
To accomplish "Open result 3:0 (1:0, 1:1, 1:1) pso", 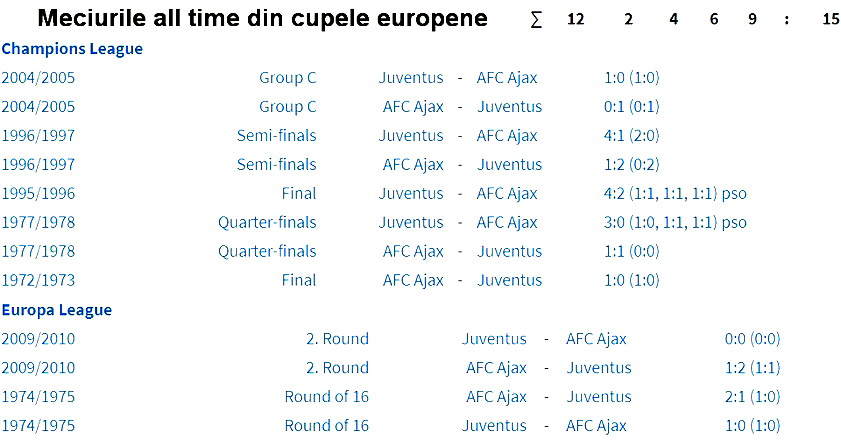I will [x=675, y=223].
